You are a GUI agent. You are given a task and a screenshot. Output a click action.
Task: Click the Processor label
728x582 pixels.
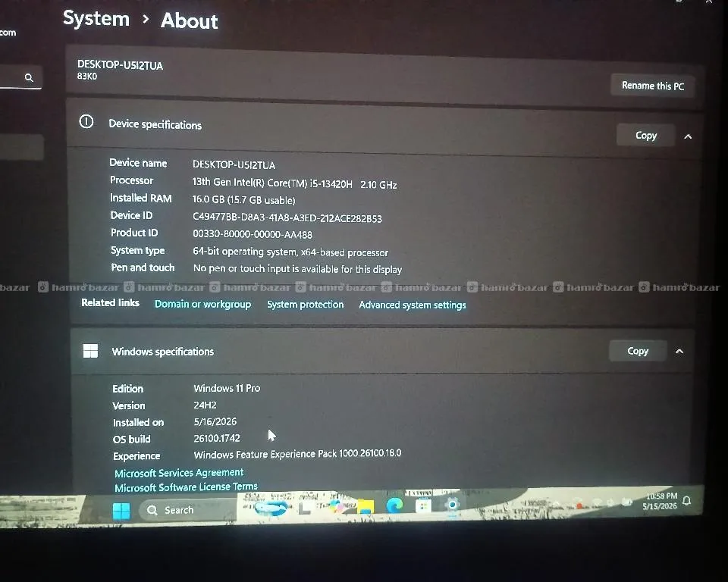pyautogui.click(x=131, y=180)
